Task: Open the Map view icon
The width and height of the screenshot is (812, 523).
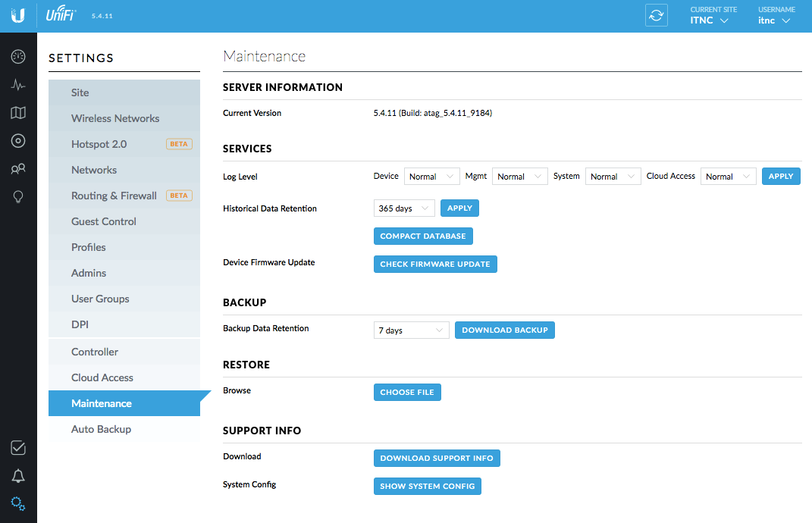Action: (18, 113)
